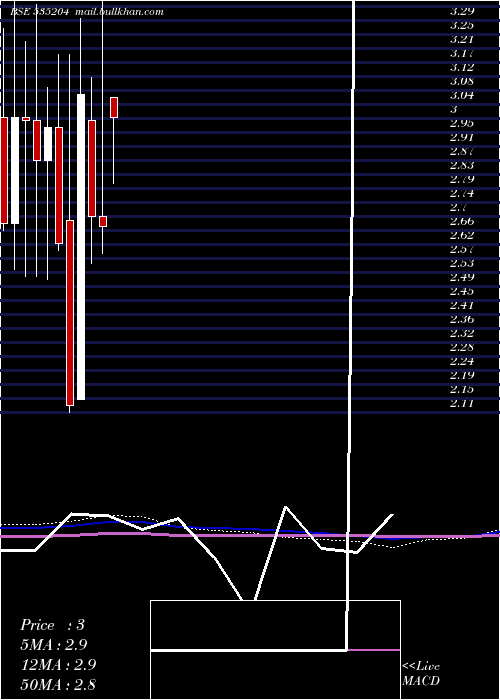
Task: Click the 2.62 price axis label
Action: click(462, 235)
